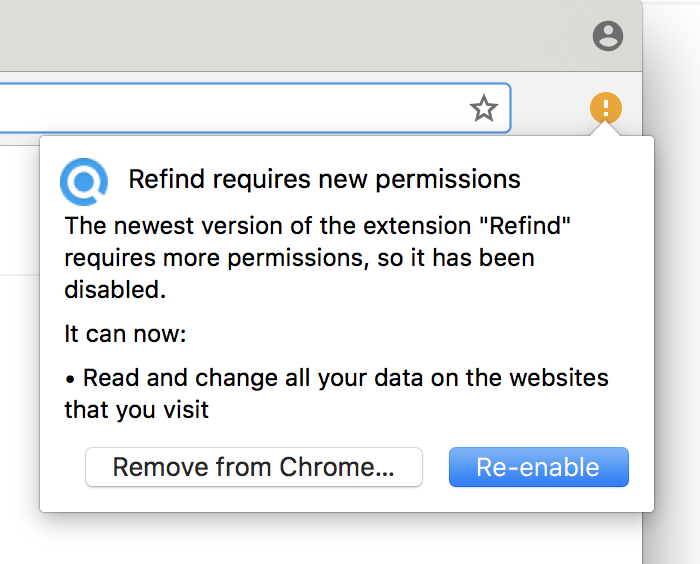Screen dimensions: 700x564
Task: Click the orange extension warning icon
Action: [x=606, y=107]
